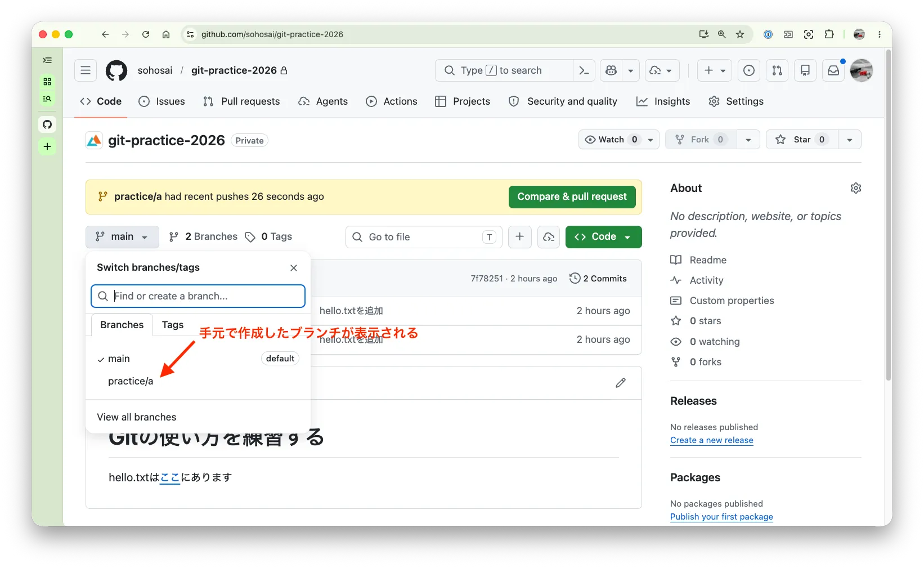924x568 pixels.
Task: Bookmark this page with the star icon
Action: [740, 34]
